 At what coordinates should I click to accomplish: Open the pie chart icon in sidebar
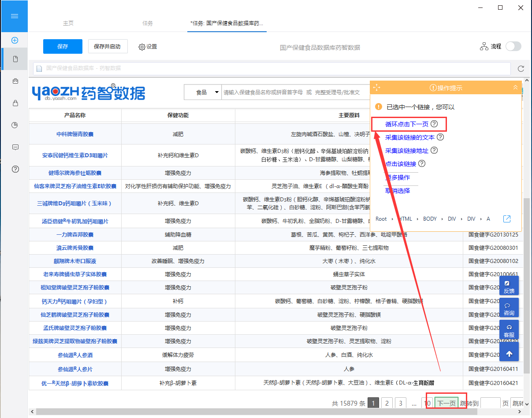click(15, 125)
